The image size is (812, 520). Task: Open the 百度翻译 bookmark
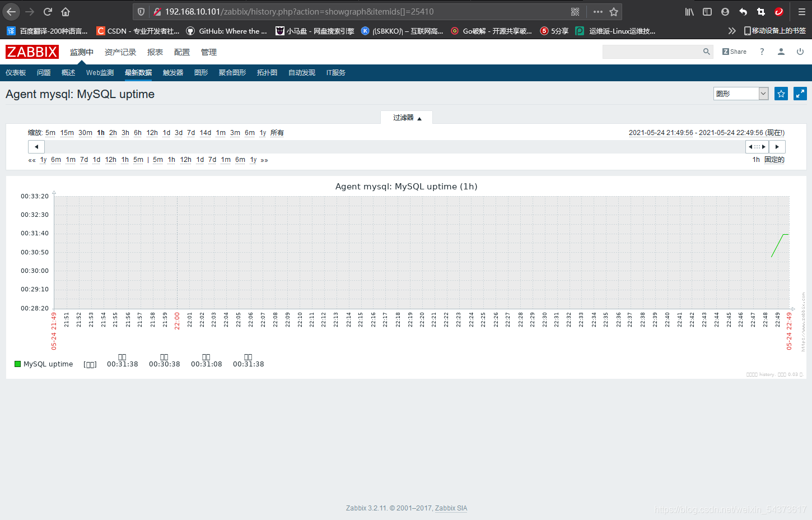47,31
